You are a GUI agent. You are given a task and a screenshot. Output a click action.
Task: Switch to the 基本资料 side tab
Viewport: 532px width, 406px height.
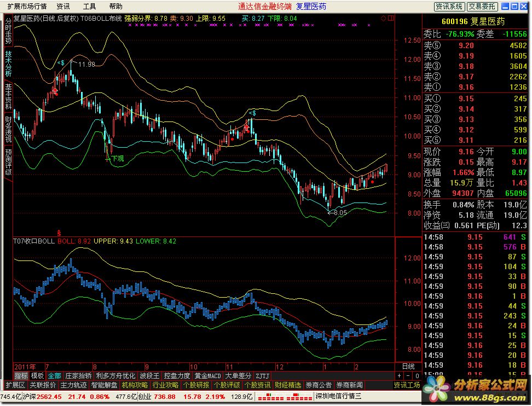click(8, 96)
